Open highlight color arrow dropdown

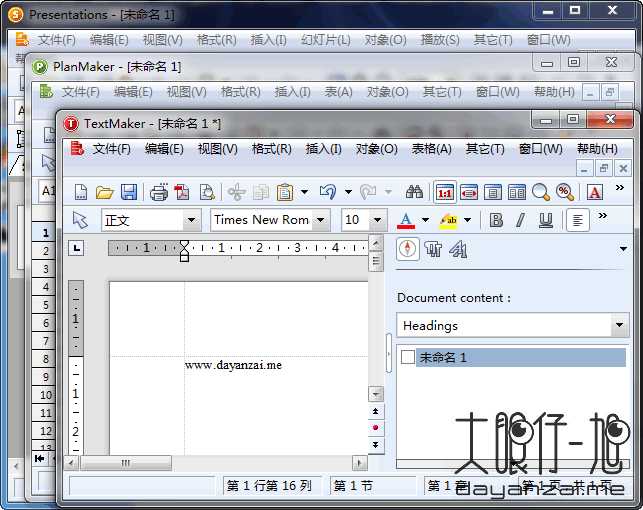point(467,220)
